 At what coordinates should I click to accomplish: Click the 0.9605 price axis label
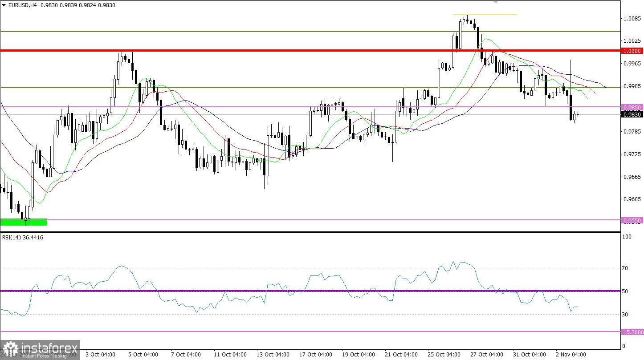[632, 200]
